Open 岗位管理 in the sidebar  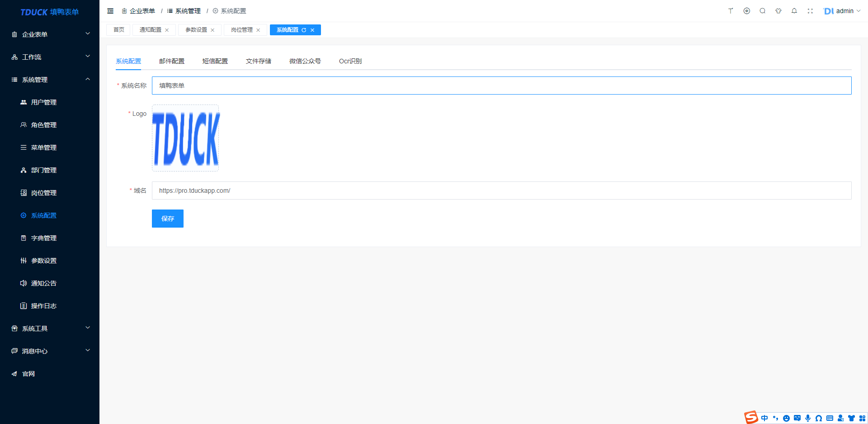(x=50, y=193)
